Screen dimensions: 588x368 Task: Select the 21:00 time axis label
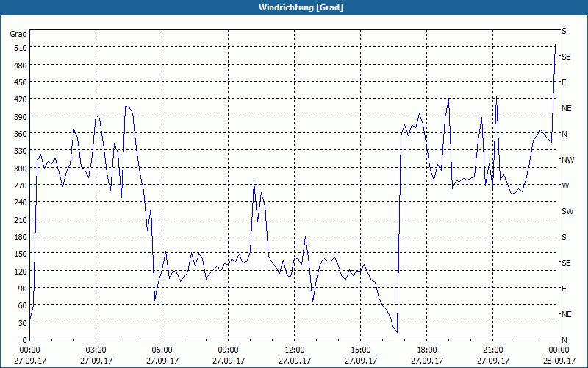point(492,350)
